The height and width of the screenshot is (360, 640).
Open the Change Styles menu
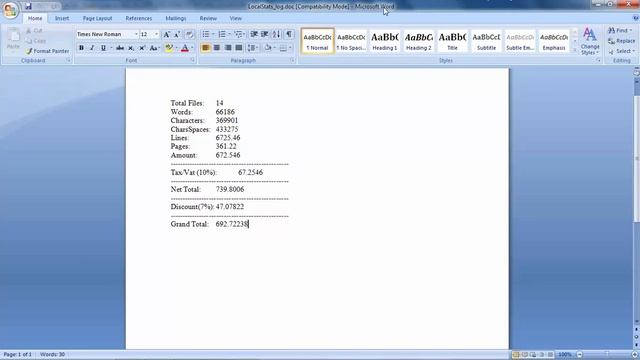[590, 41]
